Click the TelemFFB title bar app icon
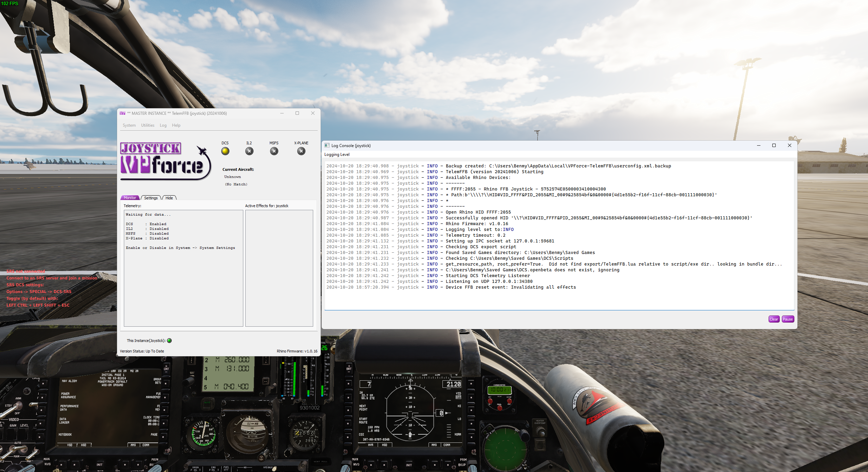 pos(122,113)
